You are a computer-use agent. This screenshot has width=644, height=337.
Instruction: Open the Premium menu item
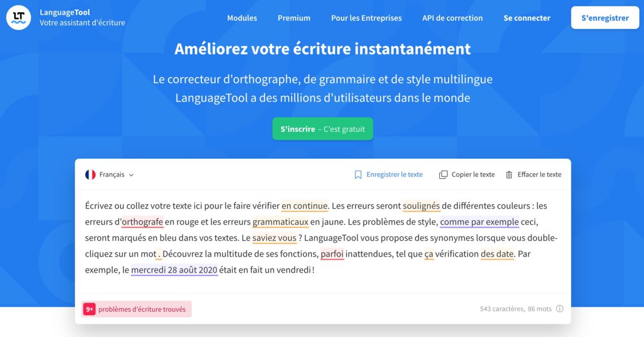294,18
